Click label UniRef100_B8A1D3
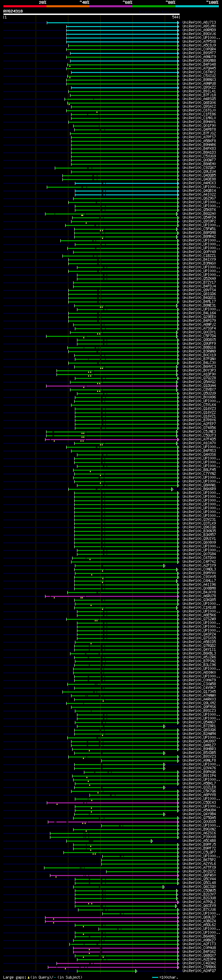The width and height of the screenshot is (222, 980). coord(199,152)
